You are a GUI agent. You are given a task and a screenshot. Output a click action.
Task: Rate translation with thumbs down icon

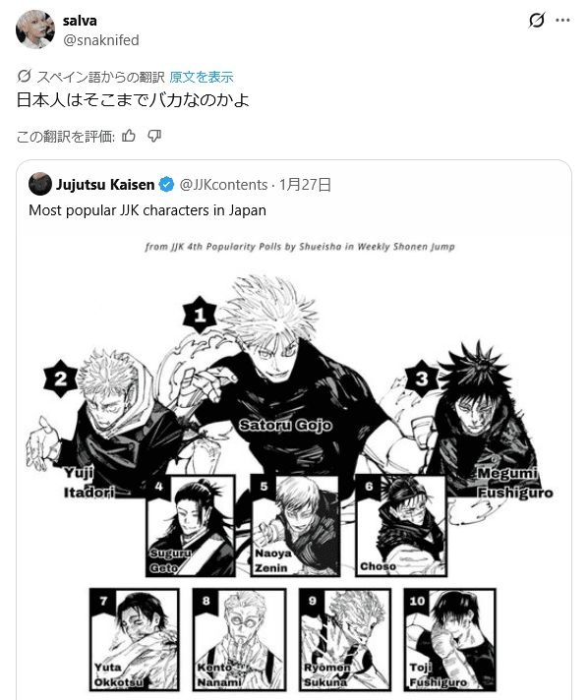click(x=154, y=136)
